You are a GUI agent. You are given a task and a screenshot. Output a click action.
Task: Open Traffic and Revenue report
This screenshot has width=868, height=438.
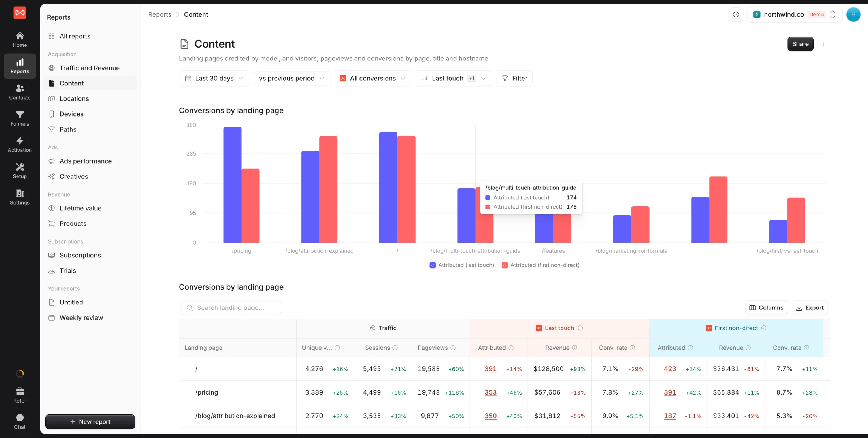(90, 68)
